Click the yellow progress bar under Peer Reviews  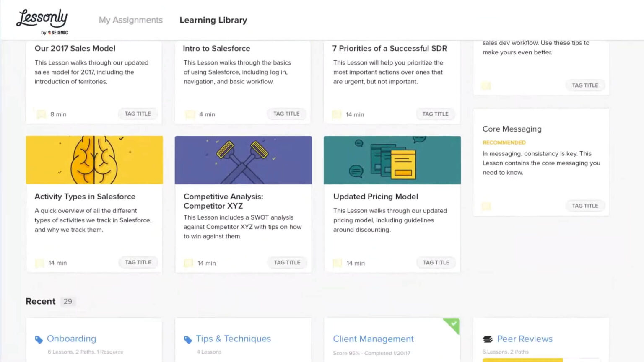[522, 359]
